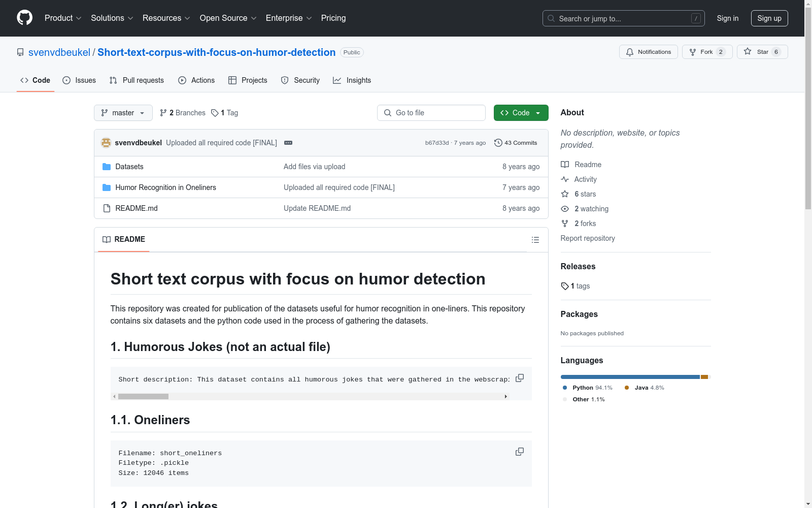Image resolution: width=812 pixels, height=508 pixels.
Task: Open the README.md file link
Action: pos(137,208)
